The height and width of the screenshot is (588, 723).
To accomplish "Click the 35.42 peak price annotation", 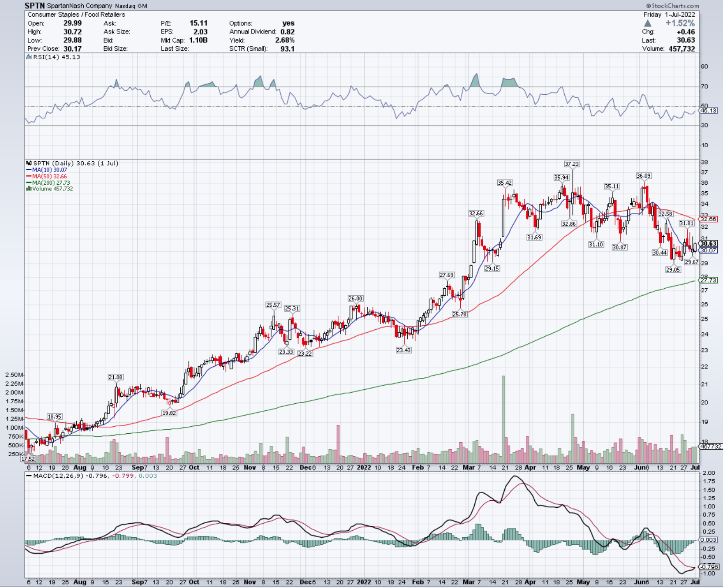I will click(505, 183).
